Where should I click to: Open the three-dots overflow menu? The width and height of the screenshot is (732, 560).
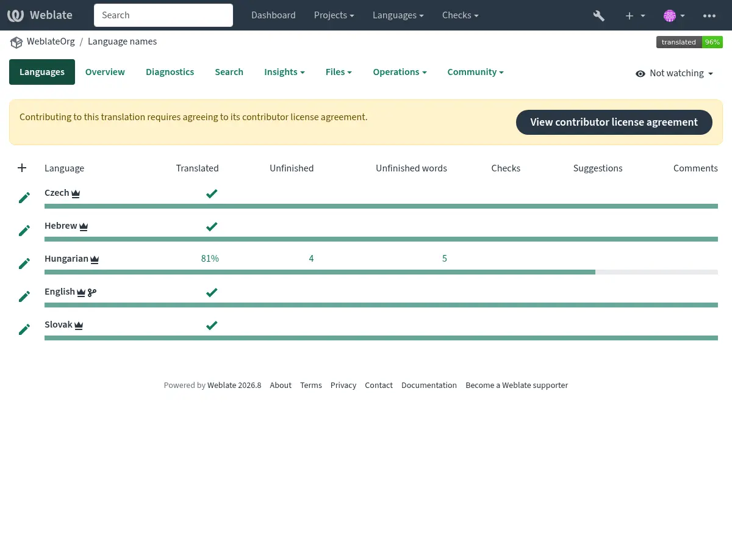(x=709, y=15)
